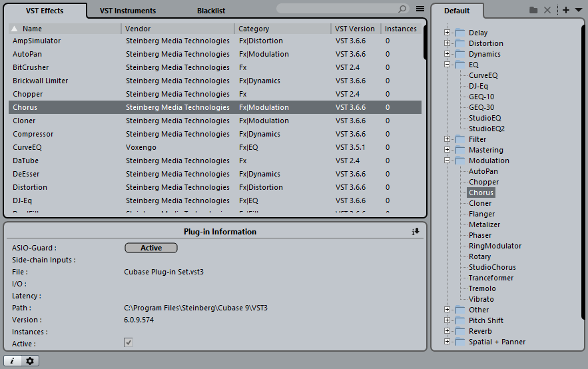Screen dimensions: 588x369
Task: Sort by the Vendor column header
Action: tap(178, 29)
